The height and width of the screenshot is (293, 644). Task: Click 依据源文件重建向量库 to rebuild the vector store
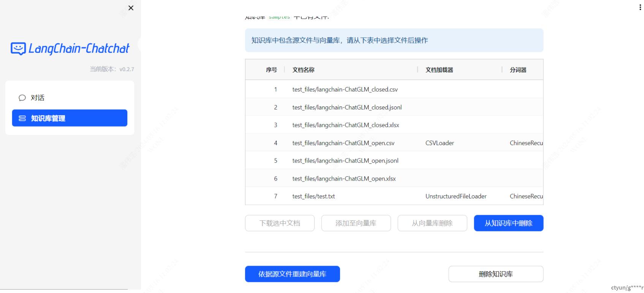coord(292,274)
